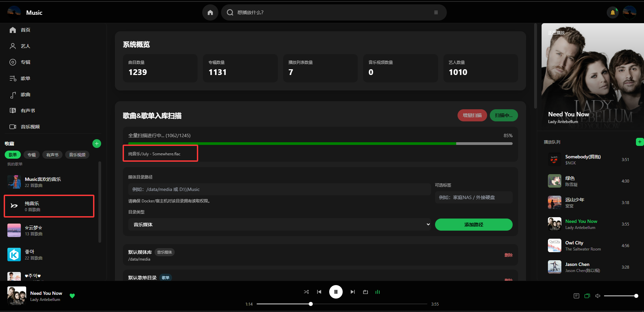644x312 pixels.
Task: Click the Lady Antebellum artist name in the player bar
Action: pyautogui.click(x=45, y=300)
